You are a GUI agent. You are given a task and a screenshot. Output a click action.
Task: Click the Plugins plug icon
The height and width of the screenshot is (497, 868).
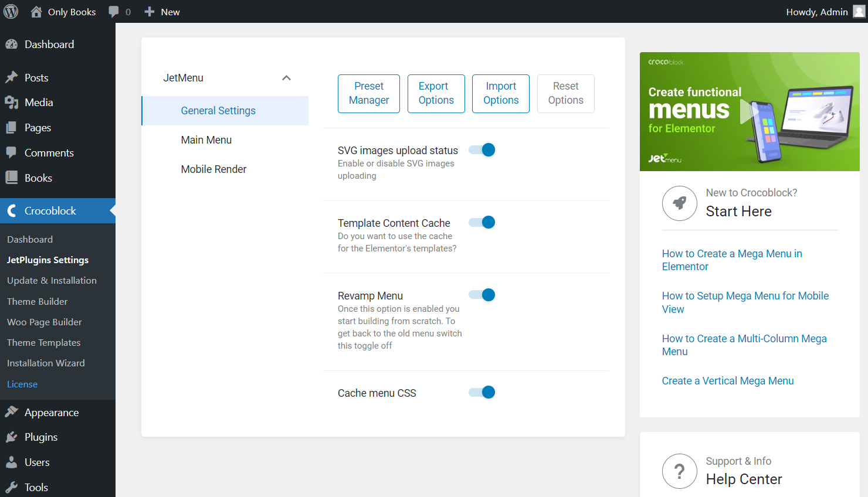click(11, 437)
